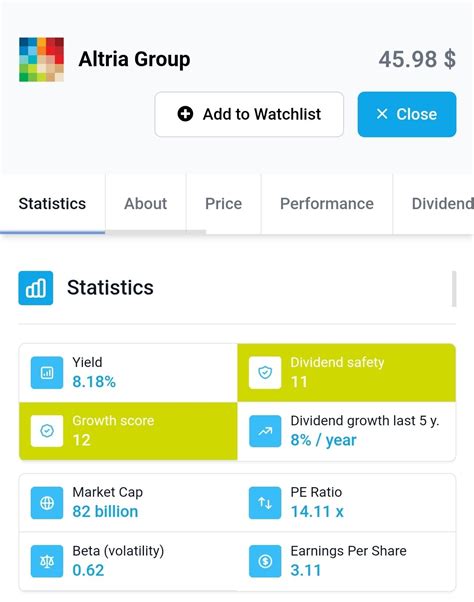
Task: Switch to the About tab
Action: coord(145,203)
